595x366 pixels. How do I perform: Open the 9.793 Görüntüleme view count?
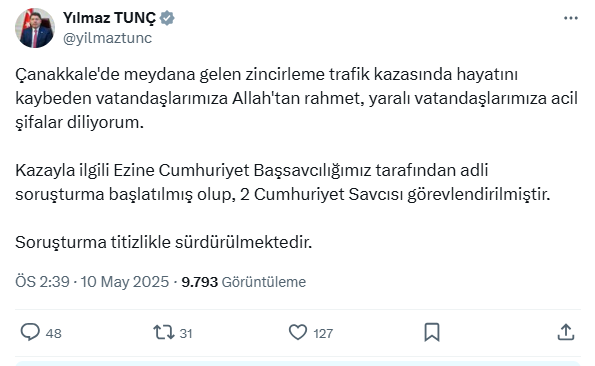(244, 282)
